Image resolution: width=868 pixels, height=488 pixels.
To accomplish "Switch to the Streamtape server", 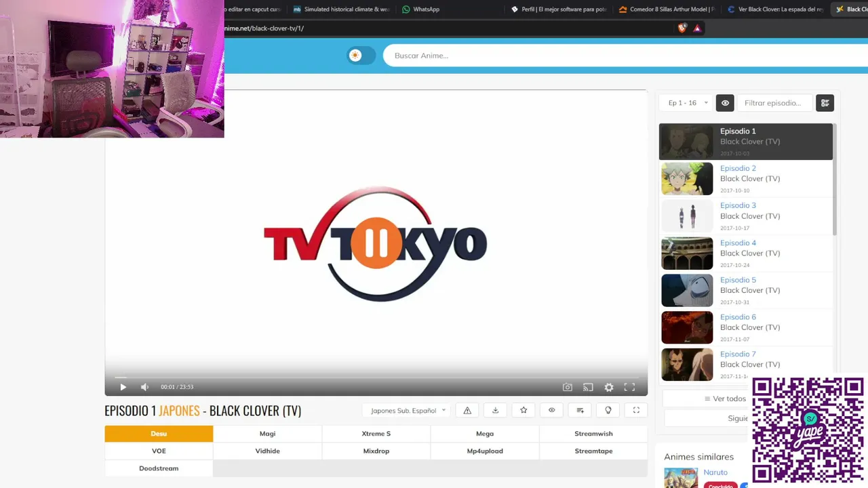I will coord(593,451).
